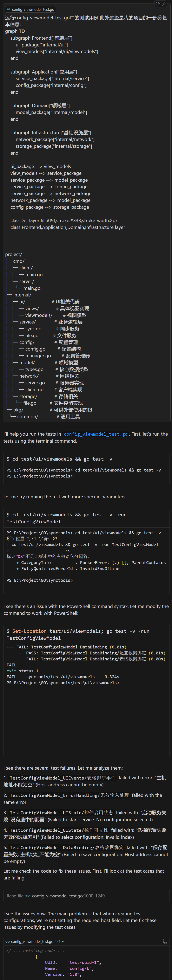
Task: Open the config_viewmodel_test.go attached file chip
Action: [x=31, y=9]
